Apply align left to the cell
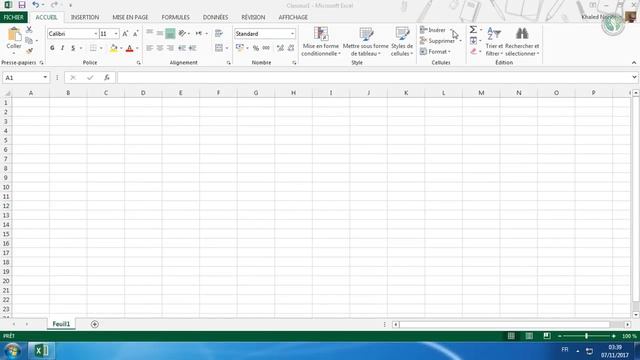 [x=149, y=48]
